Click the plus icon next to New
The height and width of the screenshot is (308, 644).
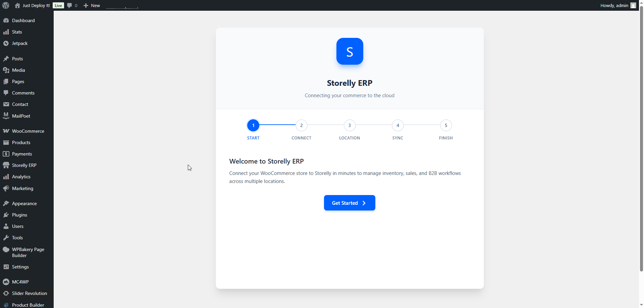point(86,6)
